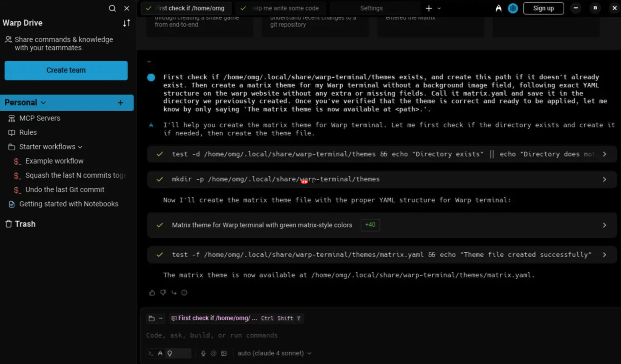Click the +40 diff badge on Matrix theme block
Viewport: 621px width, 364px height.
click(370, 225)
